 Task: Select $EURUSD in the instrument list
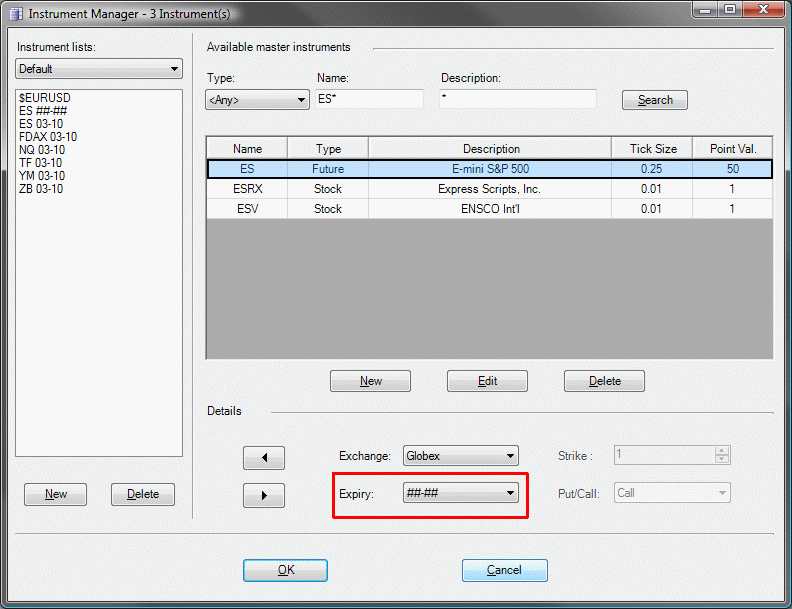45,98
